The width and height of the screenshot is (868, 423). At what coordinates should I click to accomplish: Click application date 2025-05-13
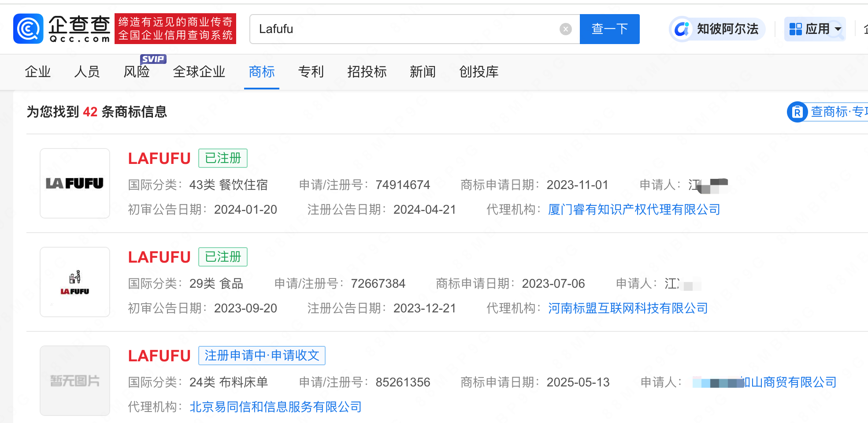point(578,382)
